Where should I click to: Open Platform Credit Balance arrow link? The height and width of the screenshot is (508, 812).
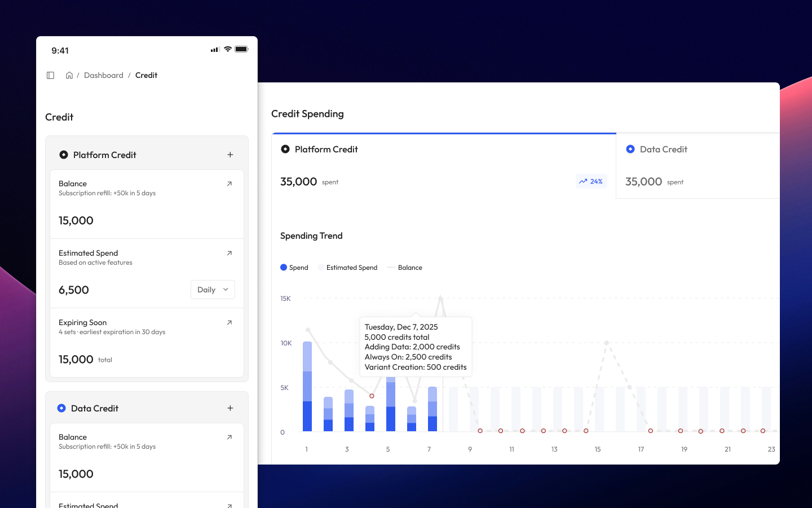pos(230,183)
